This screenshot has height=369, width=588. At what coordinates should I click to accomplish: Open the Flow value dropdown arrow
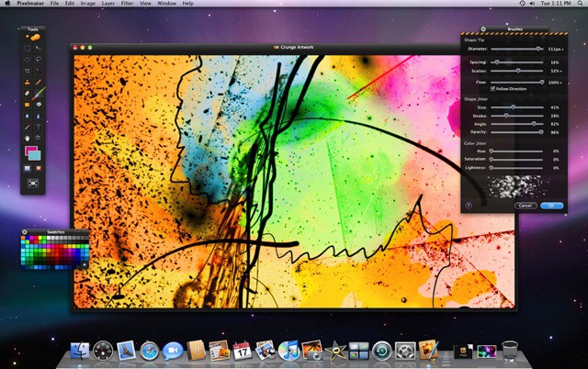[x=561, y=82]
